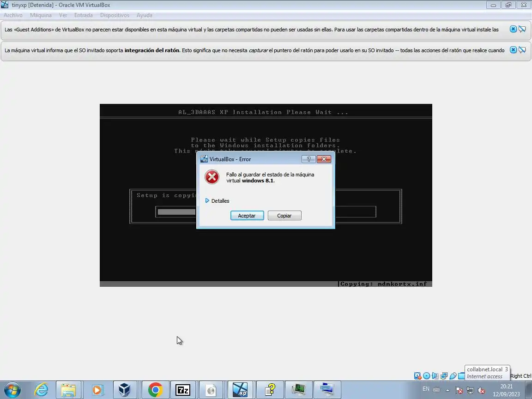Click the muted volume tray icon

[x=481, y=390]
